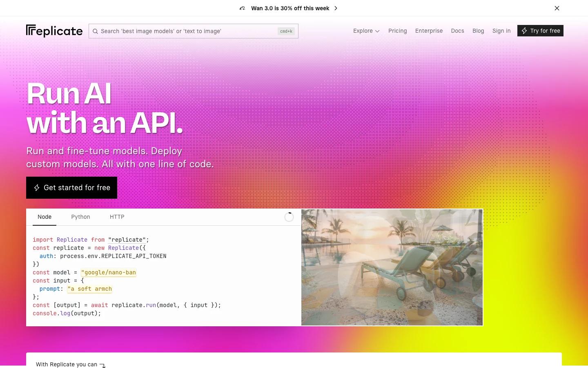Click Sign in
The image size is (588, 368).
point(501,31)
